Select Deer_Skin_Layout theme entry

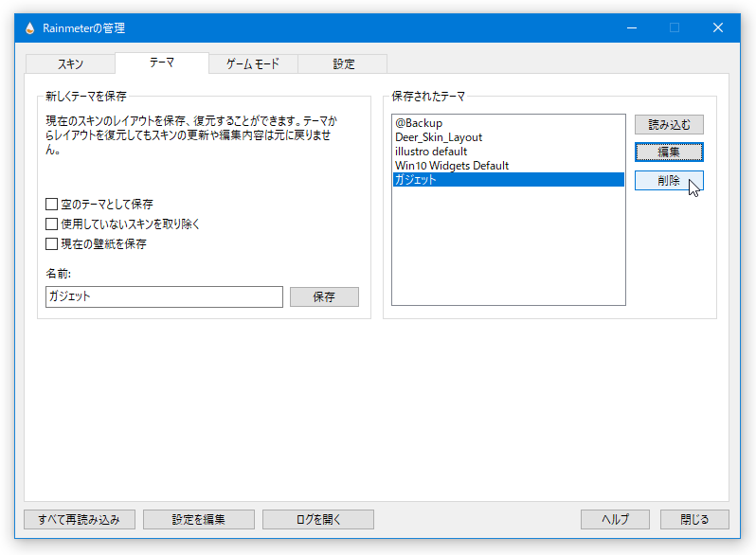[x=508, y=137]
